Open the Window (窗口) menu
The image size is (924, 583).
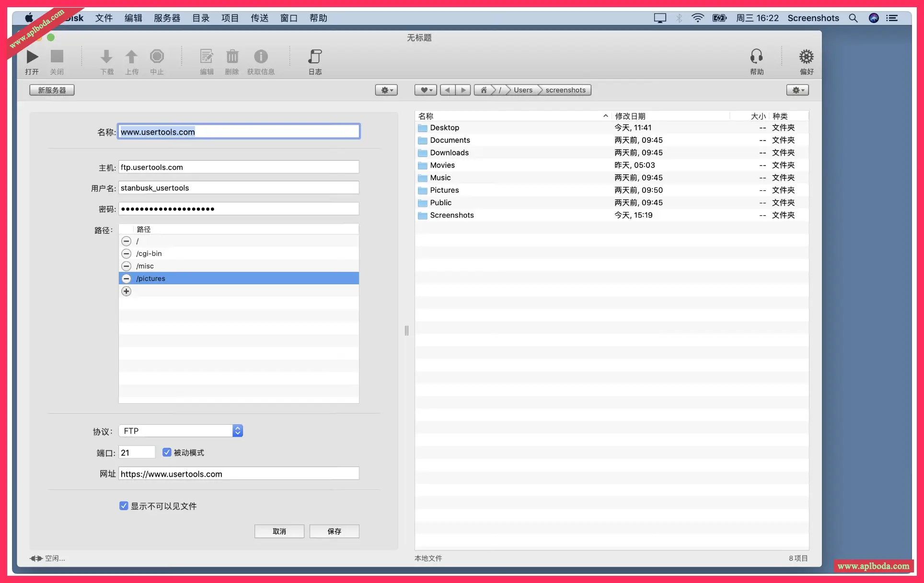point(289,18)
